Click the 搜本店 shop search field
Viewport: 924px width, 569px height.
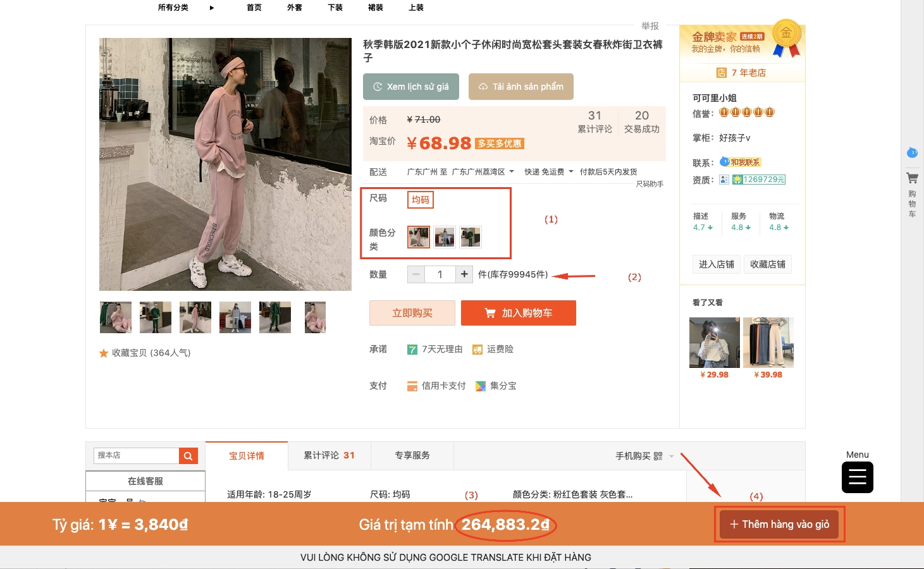137,456
